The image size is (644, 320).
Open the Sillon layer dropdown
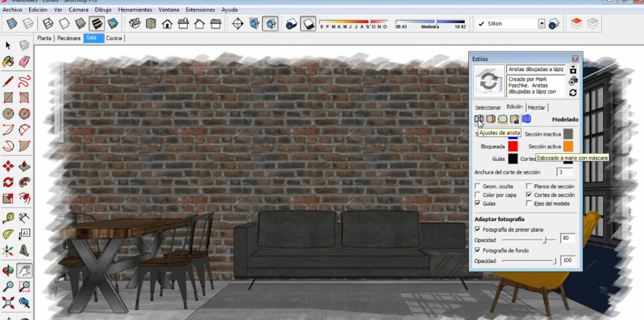542,24
